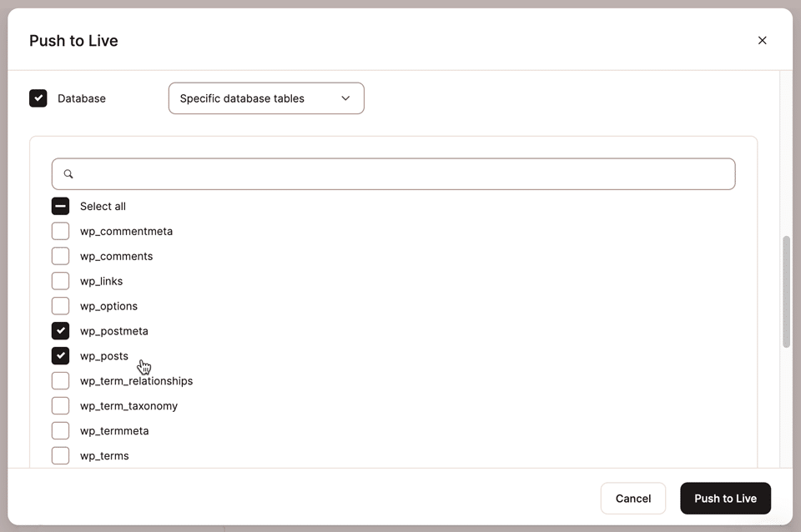Close the Push to Live dialog
This screenshot has width=801, height=532.
tap(762, 40)
